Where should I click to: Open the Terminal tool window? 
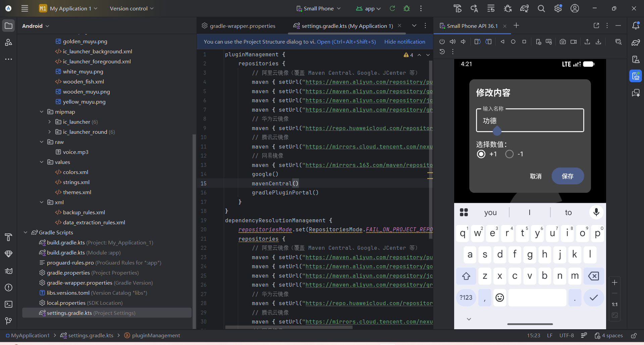tap(9, 304)
